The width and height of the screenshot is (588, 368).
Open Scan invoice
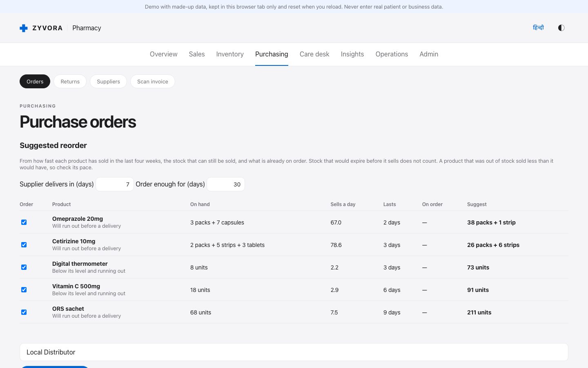153,81
